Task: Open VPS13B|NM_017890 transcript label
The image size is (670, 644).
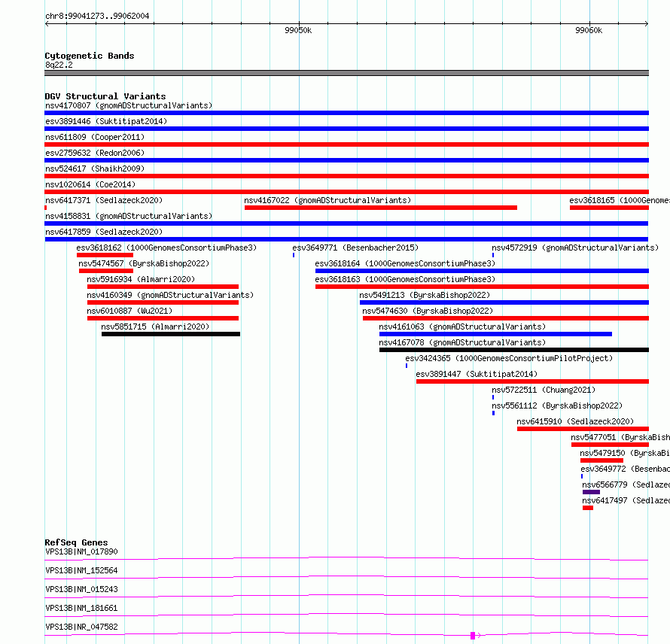Action: coord(81,551)
